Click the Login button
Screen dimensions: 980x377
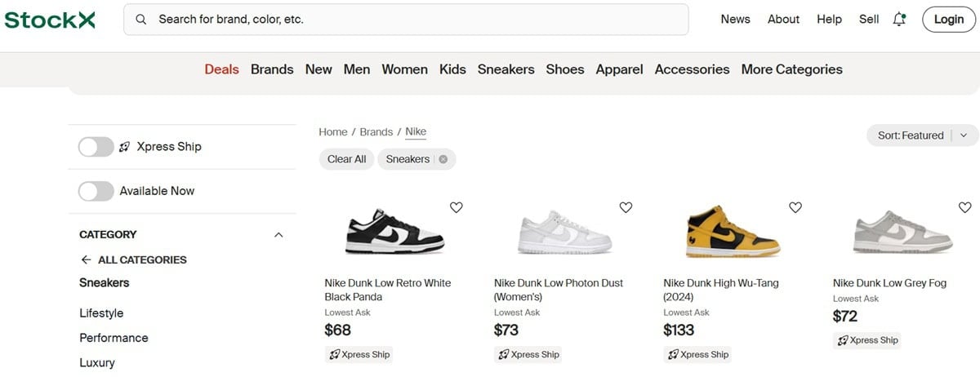(x=948, y=20)
